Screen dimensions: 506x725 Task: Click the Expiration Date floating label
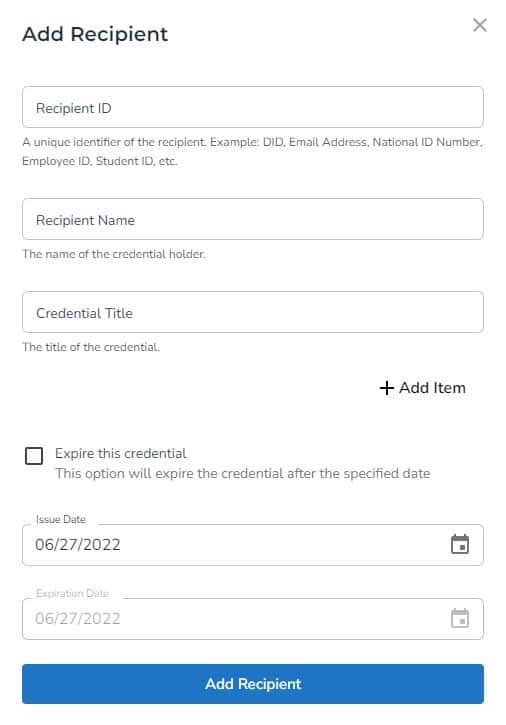(72, 593)
